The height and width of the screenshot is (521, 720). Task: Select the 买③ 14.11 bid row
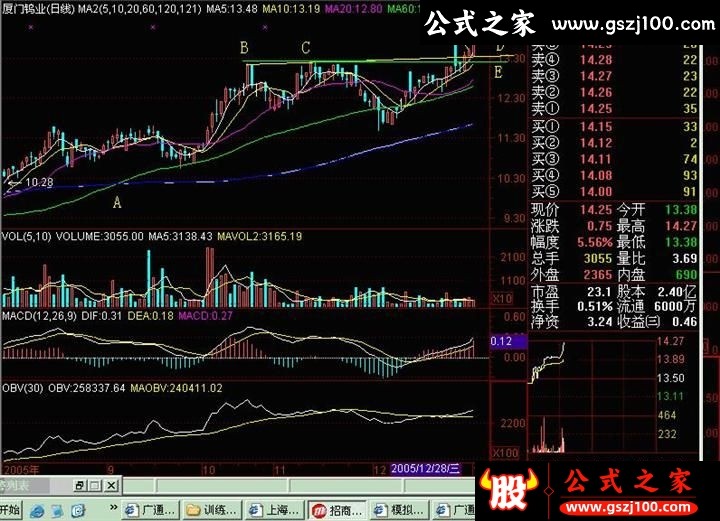(614, 159)
